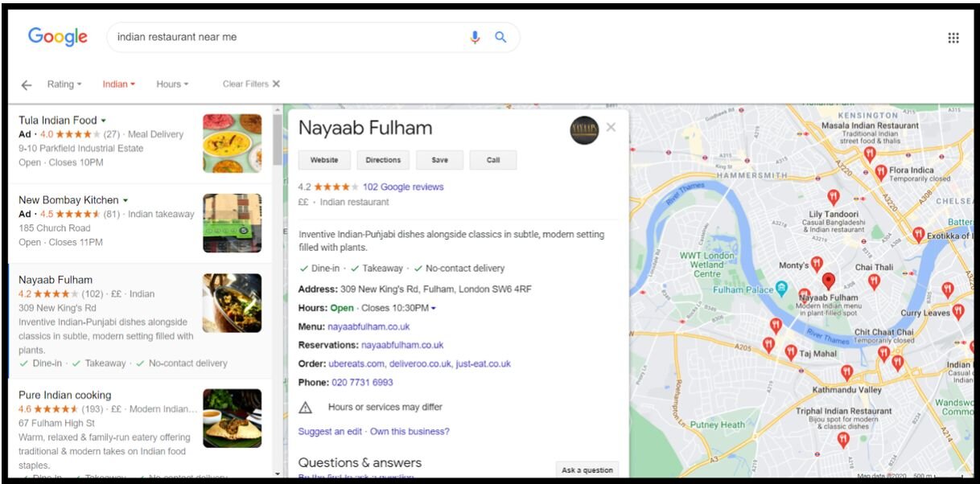Open the Google apps grid icon
Screen dimensions: 980x484
pyautogui.click(x=953, y=38)
